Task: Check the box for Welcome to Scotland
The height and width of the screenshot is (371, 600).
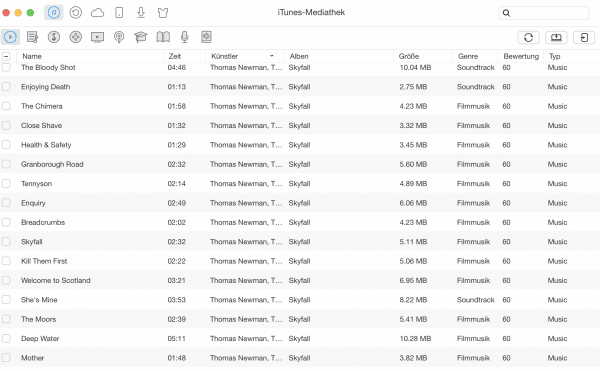Action: (6, 280)
